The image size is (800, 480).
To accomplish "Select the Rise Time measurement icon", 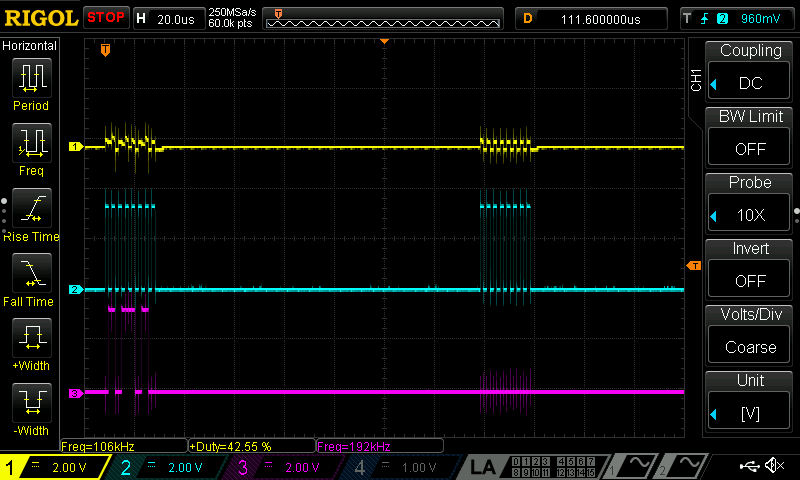I will pos(32,208).
